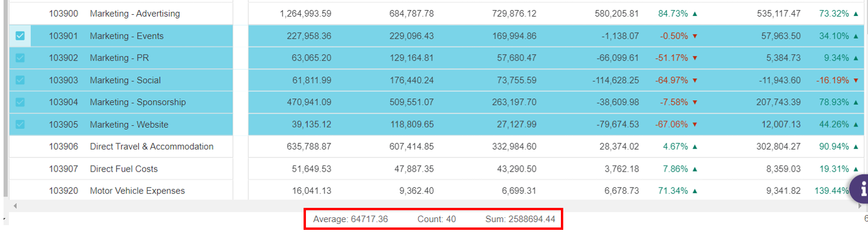Image resolution: width=868 pixels, height=234 pixels.
Task: Click the value 332,984.60
Action: point(515,147)
